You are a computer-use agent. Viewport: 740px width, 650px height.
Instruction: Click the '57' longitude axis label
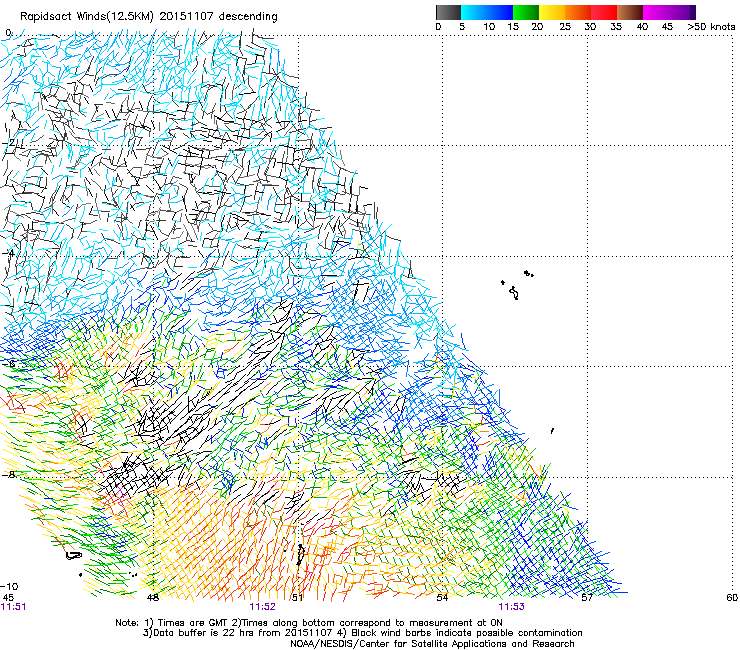(x=587, y=598)
